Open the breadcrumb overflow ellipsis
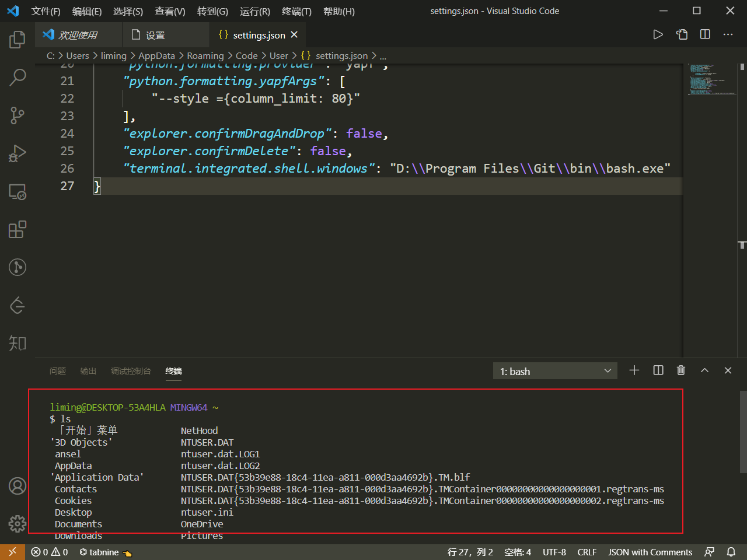Screen dimensions: 747x560 (x=383, y=55)
